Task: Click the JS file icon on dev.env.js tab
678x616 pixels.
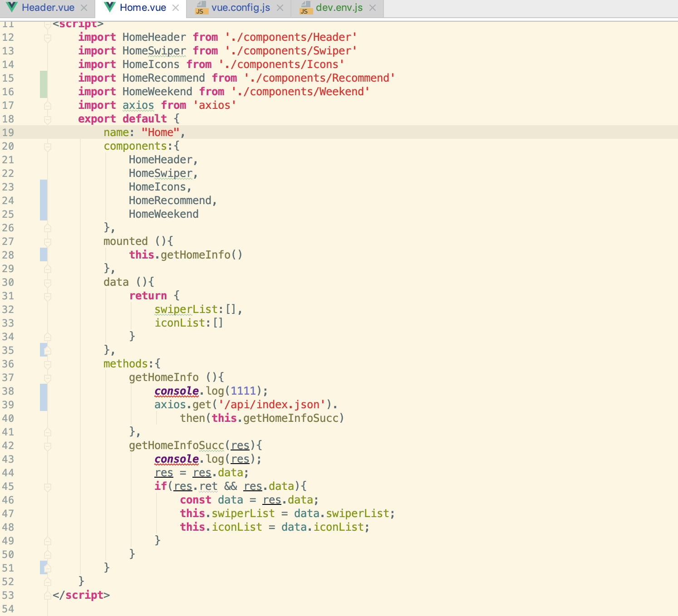Action: point(305,8)
